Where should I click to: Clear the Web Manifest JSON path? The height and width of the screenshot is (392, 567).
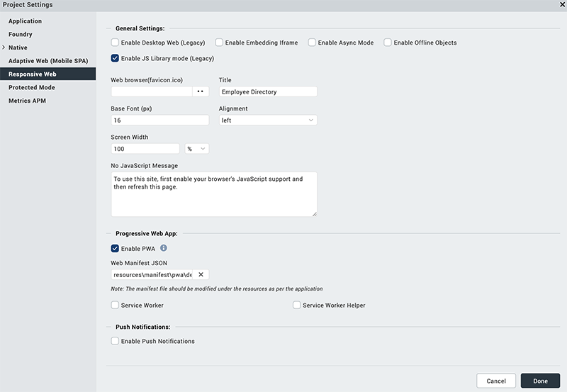tap(201, 275)
